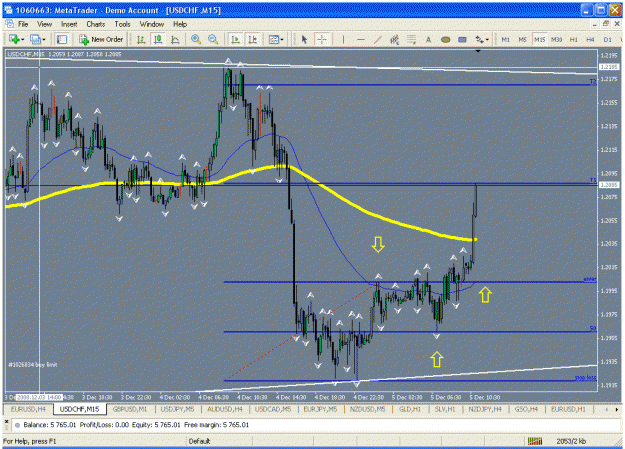Switch to EURUSD,H1 chart tab
Viewport: 625px width, 449px height.
(x=568, y=409)
